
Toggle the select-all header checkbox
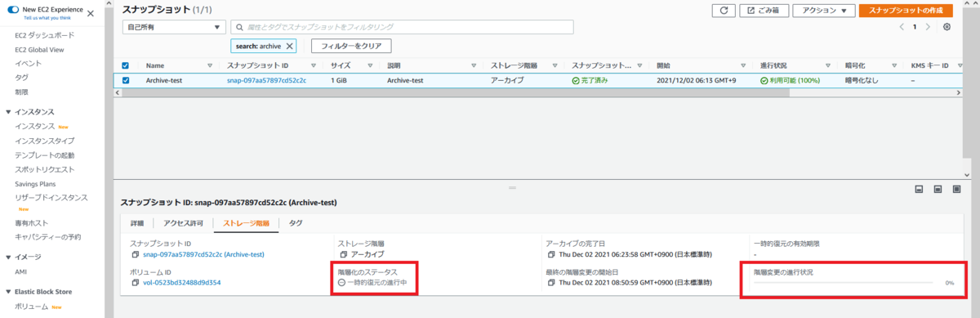(x=125, y=65)
